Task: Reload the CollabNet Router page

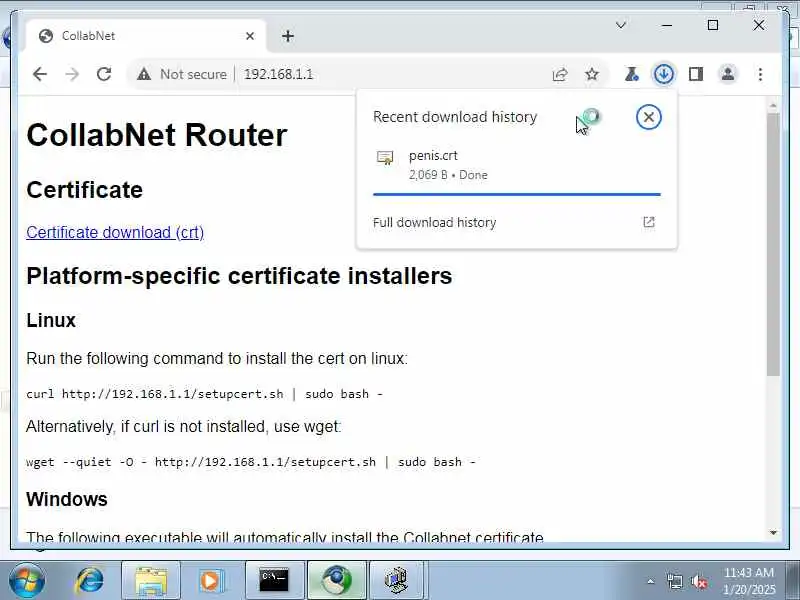Action: tap(104, 74)
